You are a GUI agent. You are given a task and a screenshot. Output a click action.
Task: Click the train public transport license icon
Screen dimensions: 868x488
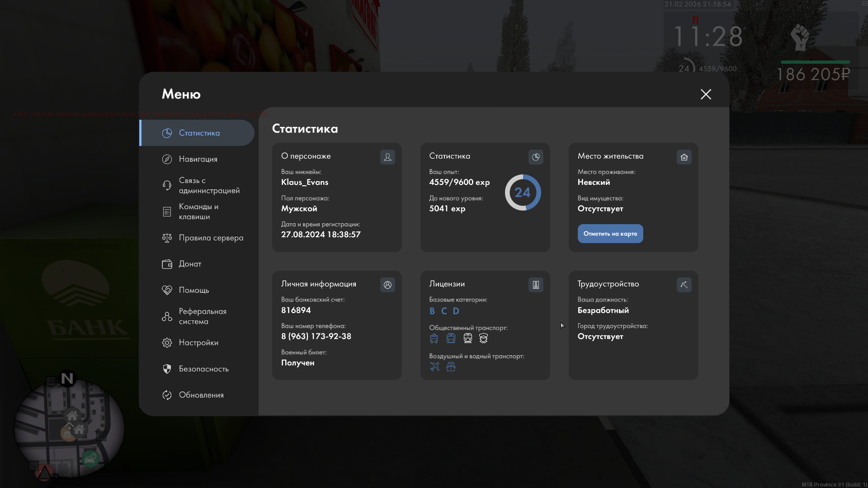[x=467, y=338]
